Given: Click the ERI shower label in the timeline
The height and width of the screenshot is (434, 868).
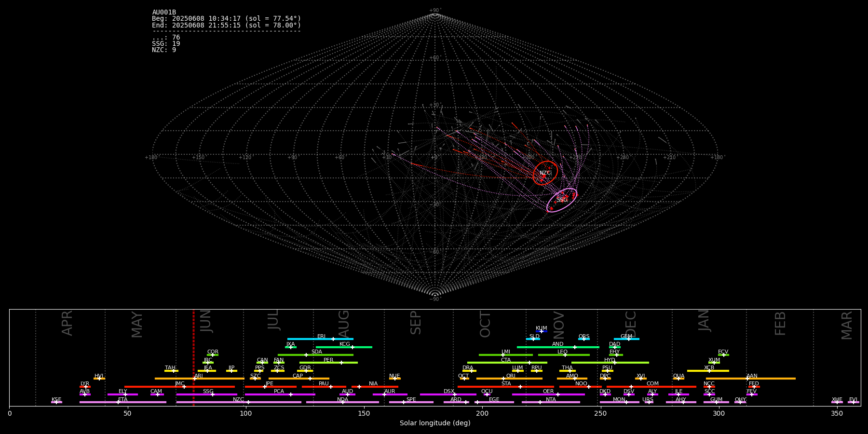Looking at the screenshot, I should (322, 337).
